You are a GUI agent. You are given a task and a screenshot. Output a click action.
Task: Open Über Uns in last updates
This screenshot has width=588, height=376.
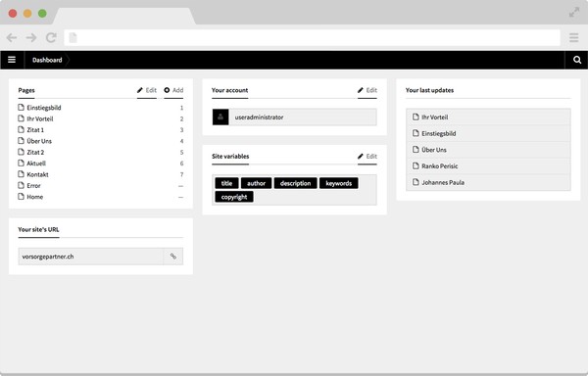[488, 150]
